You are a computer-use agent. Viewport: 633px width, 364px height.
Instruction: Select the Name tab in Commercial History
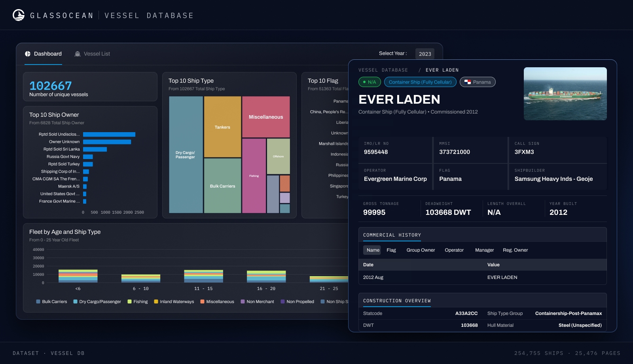pos(373,250)
